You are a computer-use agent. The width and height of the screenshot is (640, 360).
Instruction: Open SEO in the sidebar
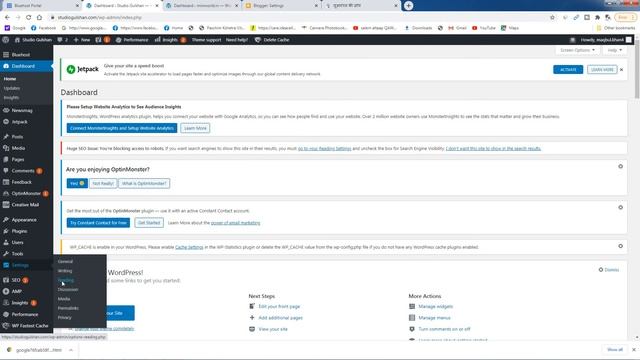click(x=27, y=280)
